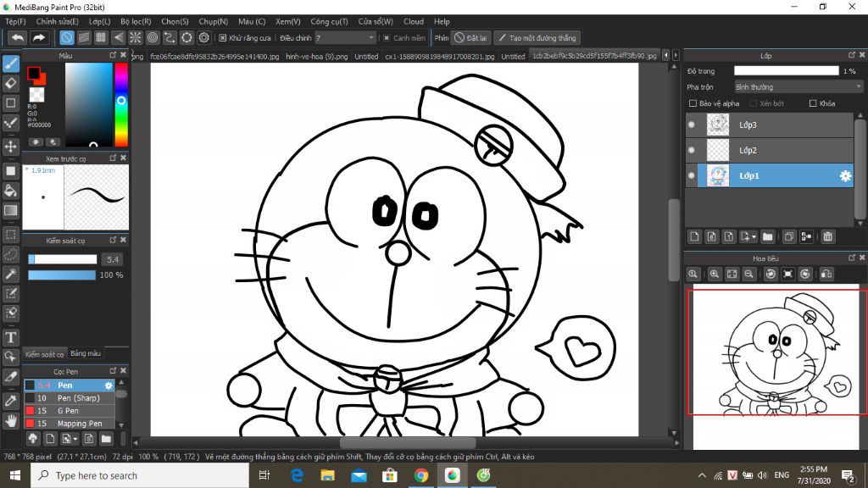Select the Magic Wand tool
868x488 pixels.
tap(10, 274)
